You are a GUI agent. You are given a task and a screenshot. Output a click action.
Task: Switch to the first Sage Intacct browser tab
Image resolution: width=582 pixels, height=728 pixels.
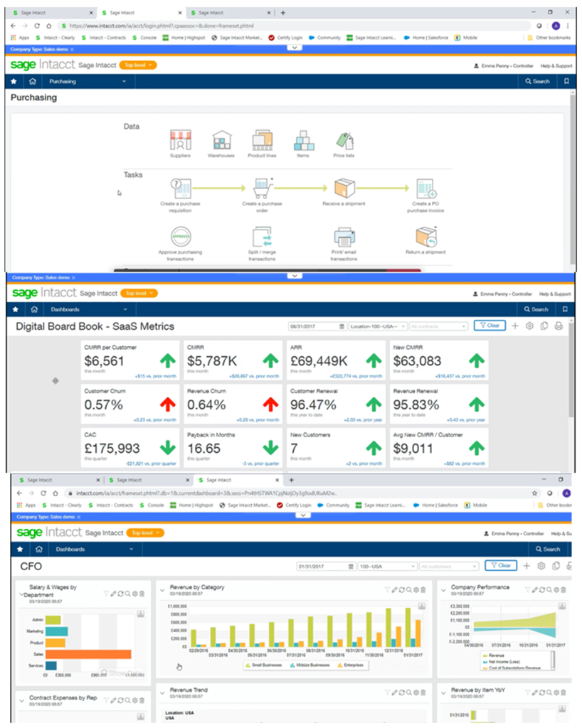pyautogui.click(x=52, y=13)
